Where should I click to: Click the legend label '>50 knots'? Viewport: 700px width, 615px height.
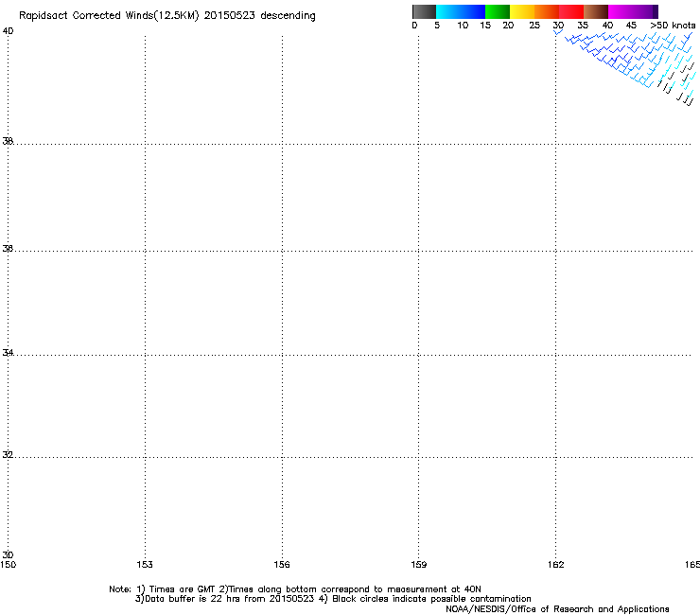point(673,26)
